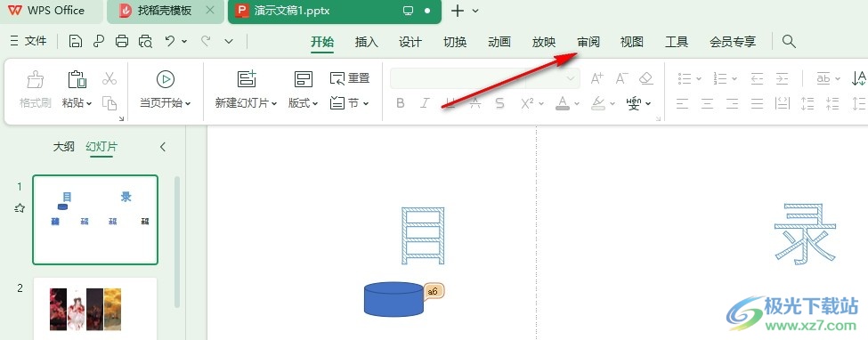This screenshot has height=340, width=868.
Task: Click the Save icon in quick access toolbar
Action: pyautogui.click(x=76, y=41)
